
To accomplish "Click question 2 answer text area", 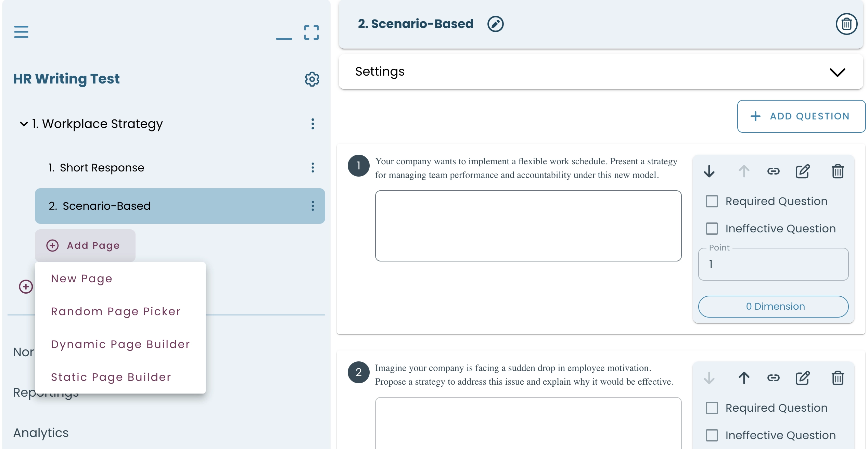I will pyautogui.click(x=528, y=423).
